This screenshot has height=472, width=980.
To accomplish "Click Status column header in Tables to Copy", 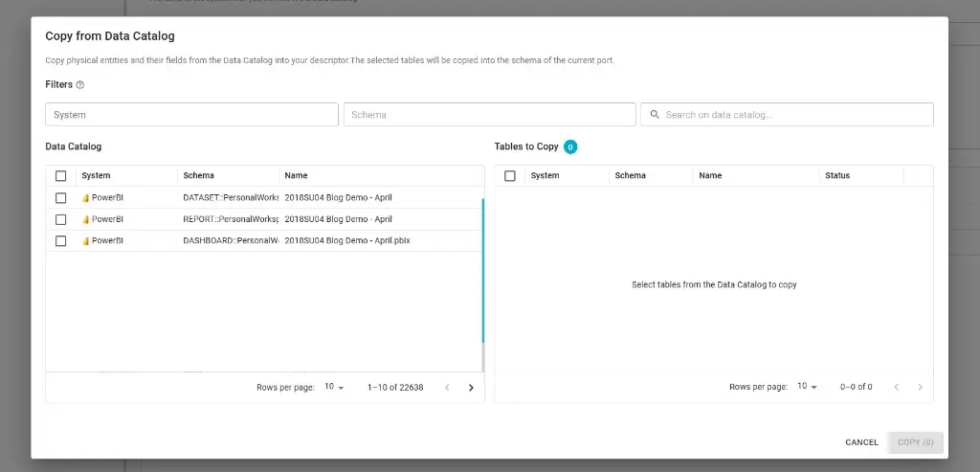I will [837, 175].
